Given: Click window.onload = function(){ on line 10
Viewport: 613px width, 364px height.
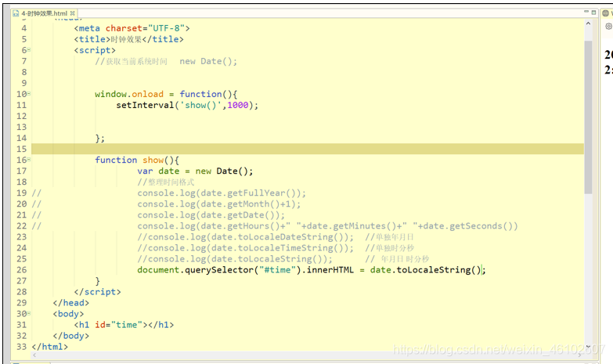Looking at the screenshot, I should [166, 94].
